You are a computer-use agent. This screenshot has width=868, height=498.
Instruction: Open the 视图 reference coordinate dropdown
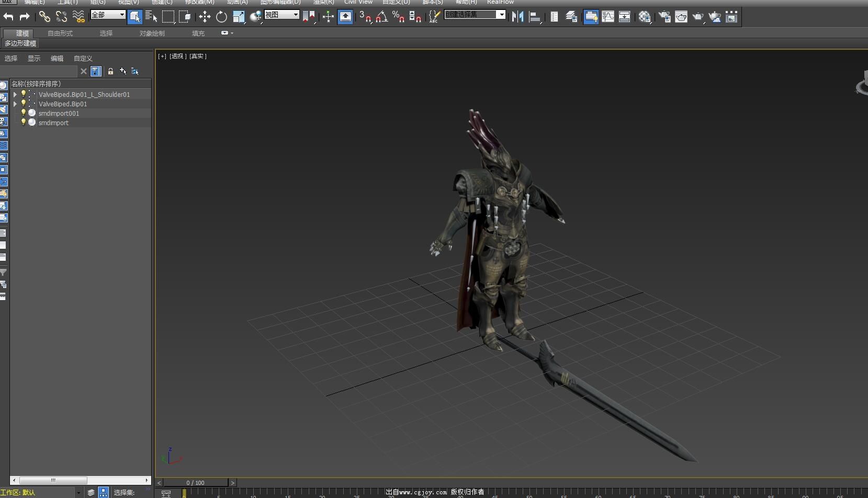[x=281, y=15]
